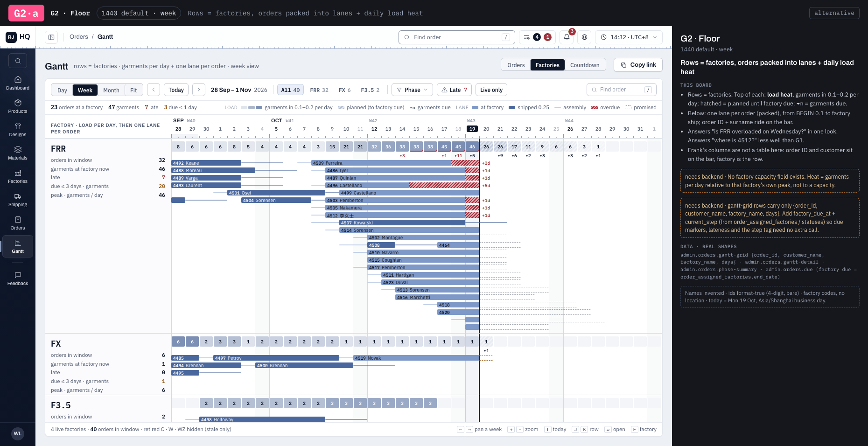The height and width of the screenshot is (446, 868).
Task: Open Factories in sidebar
Action: tap(18, 176)
